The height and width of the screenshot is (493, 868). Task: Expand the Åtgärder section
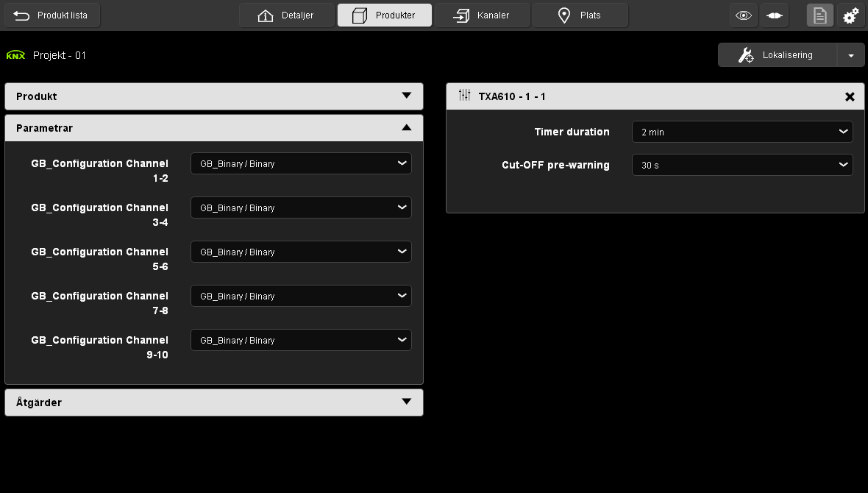214,402
